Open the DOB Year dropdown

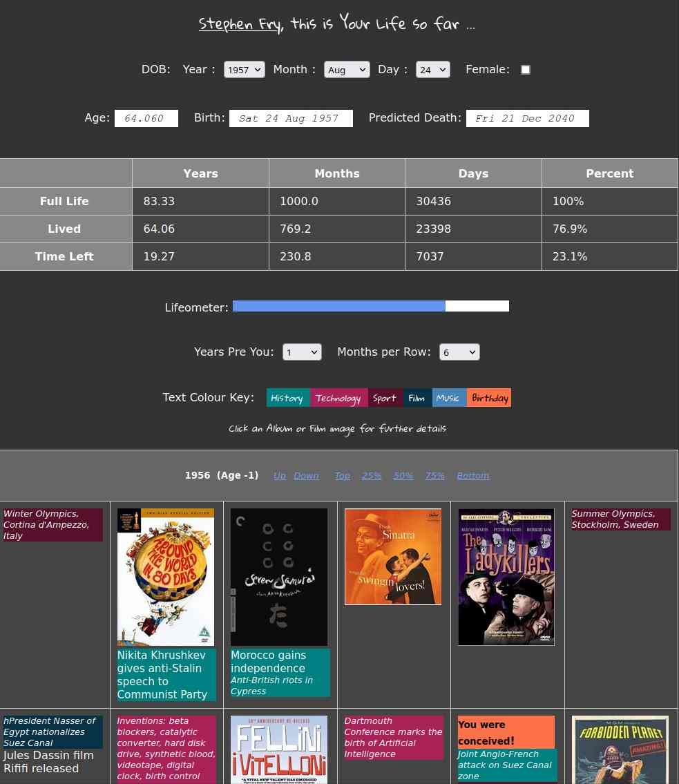tap(244, 70)
